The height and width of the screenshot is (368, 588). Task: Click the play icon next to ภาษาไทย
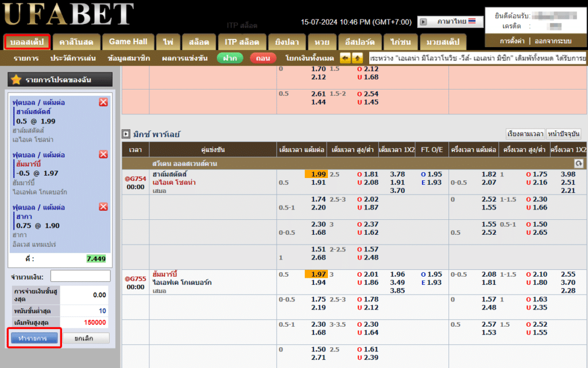coord(423,22)
